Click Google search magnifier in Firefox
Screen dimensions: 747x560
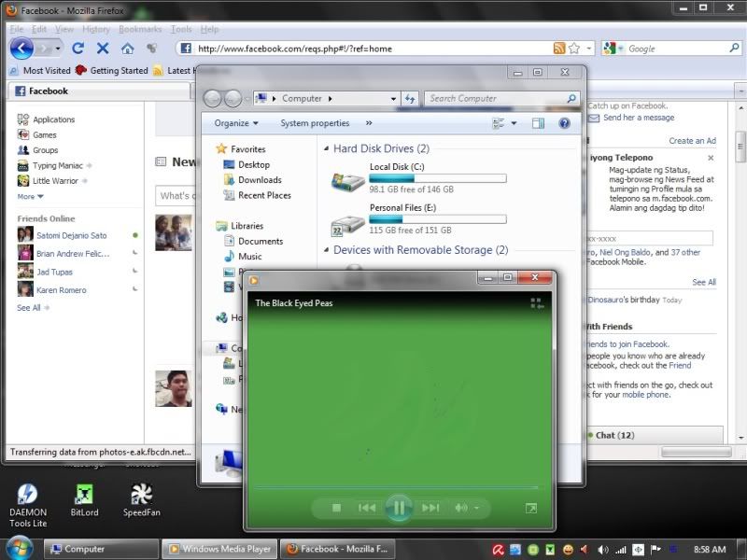point(734,49)
